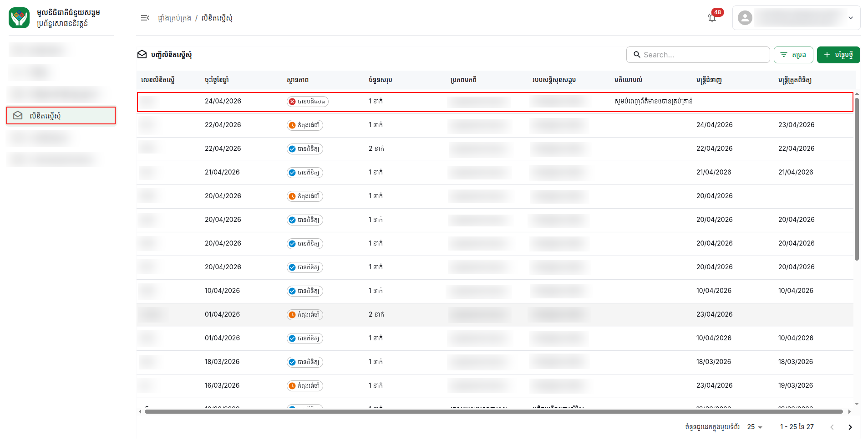Viewport: 868px width, 441px height.
Task: Open the លិខិតស្នើសុំ sidebar menu item
Action: 61,116
